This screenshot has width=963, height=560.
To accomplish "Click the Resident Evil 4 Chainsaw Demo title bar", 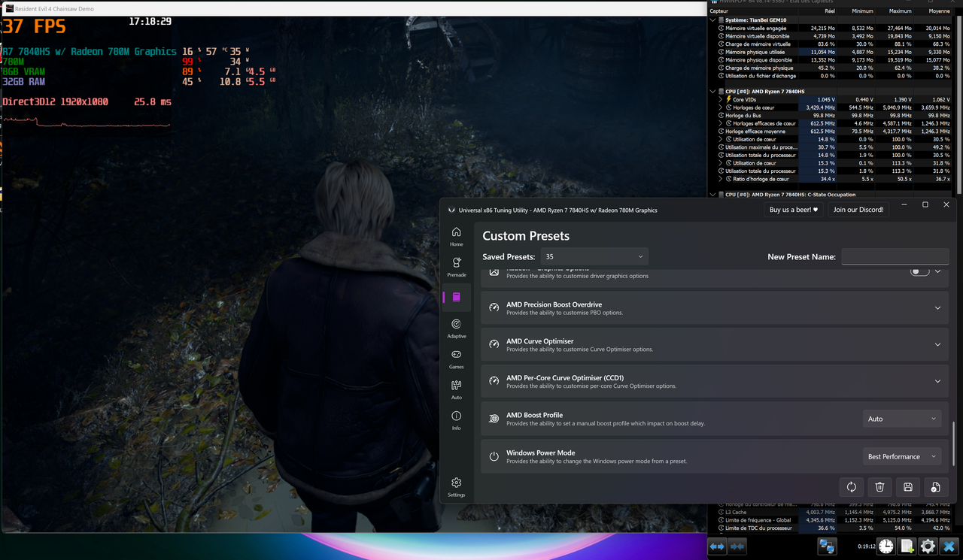I will point(354,8).
